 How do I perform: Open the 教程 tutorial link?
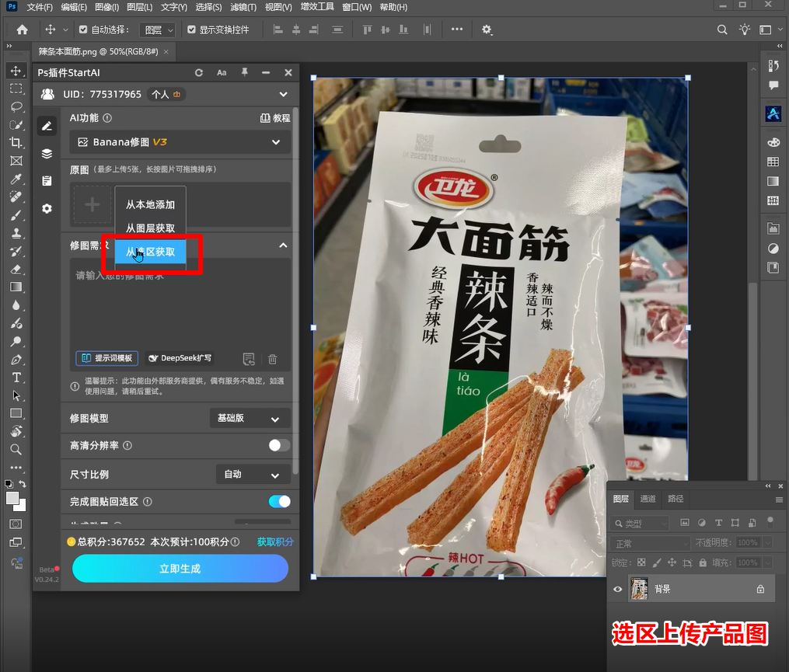pyautogui.click(x=275, y=118)
